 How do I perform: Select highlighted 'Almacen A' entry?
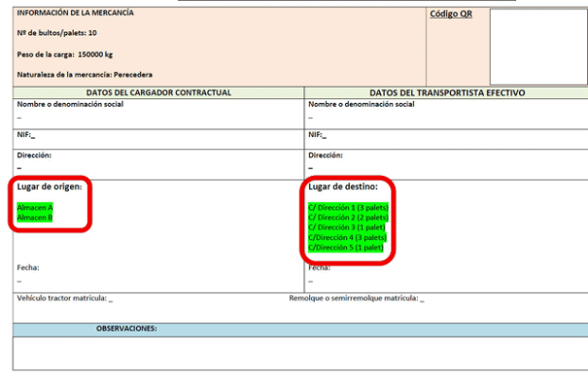pyautogui.click(x=35, y=207)
